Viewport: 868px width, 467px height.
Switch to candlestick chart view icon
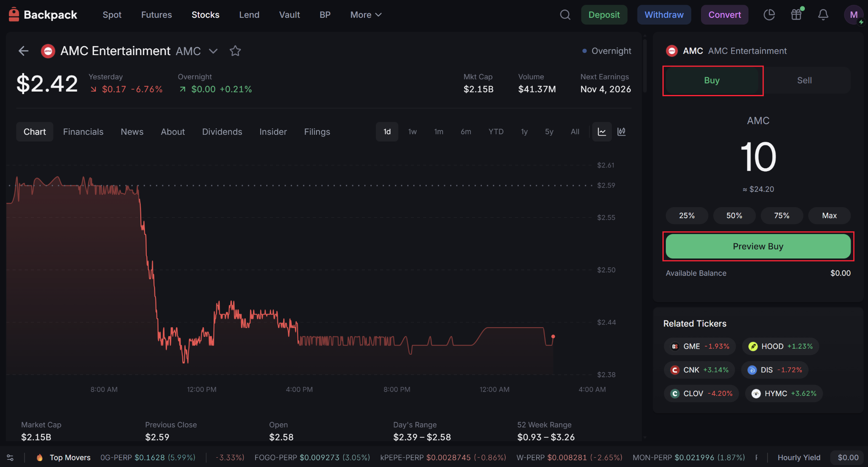click(621, 132)
